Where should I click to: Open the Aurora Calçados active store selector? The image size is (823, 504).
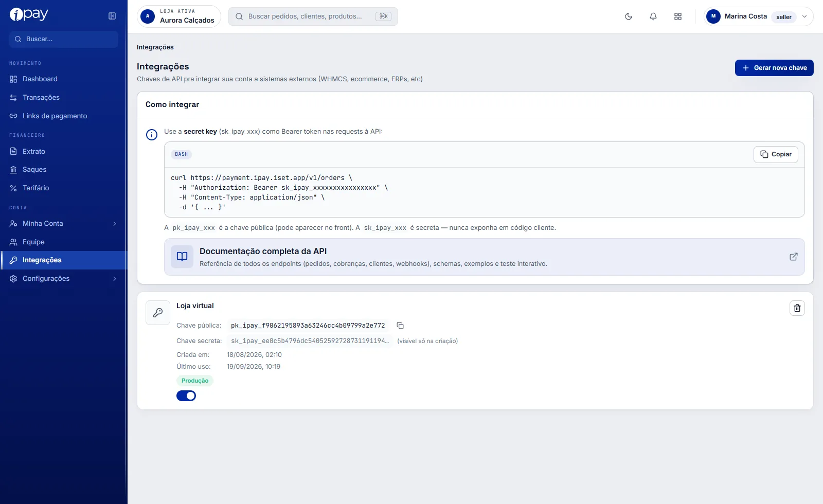(x=179, y=16)
